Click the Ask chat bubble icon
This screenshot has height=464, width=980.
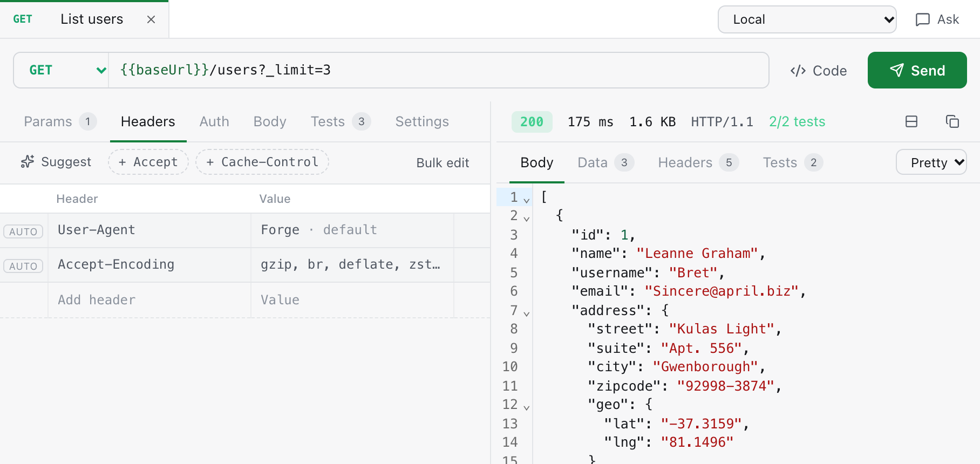coord(923,19)
